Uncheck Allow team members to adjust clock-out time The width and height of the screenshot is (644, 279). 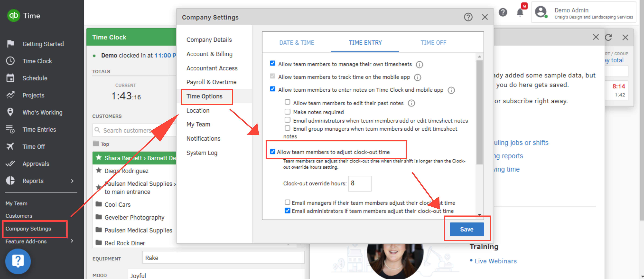[x=272, y=152]
